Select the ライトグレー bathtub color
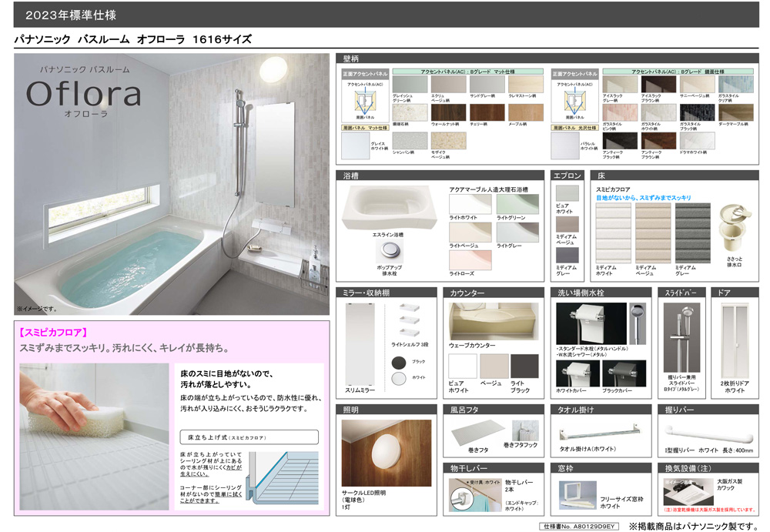This screenshot has width=770, height=532. pyautogui.click(x=517, y=233)
